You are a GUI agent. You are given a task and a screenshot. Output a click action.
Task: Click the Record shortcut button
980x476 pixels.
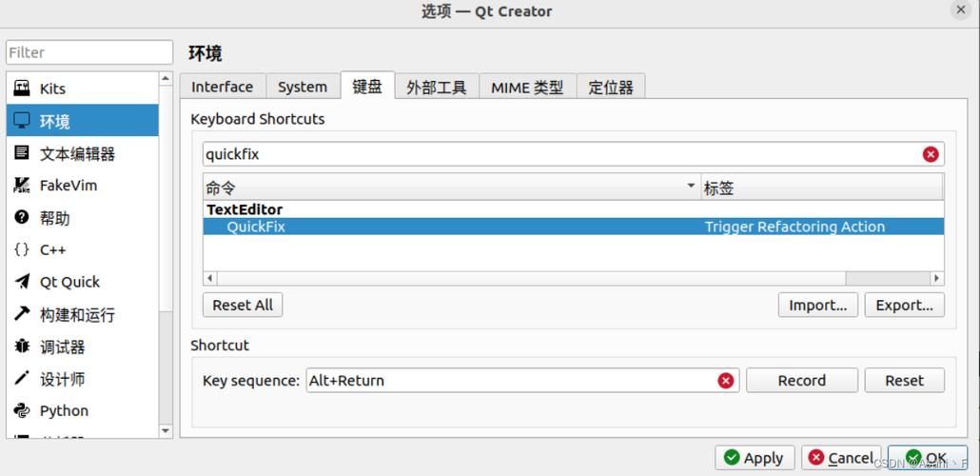pos(801,380)
